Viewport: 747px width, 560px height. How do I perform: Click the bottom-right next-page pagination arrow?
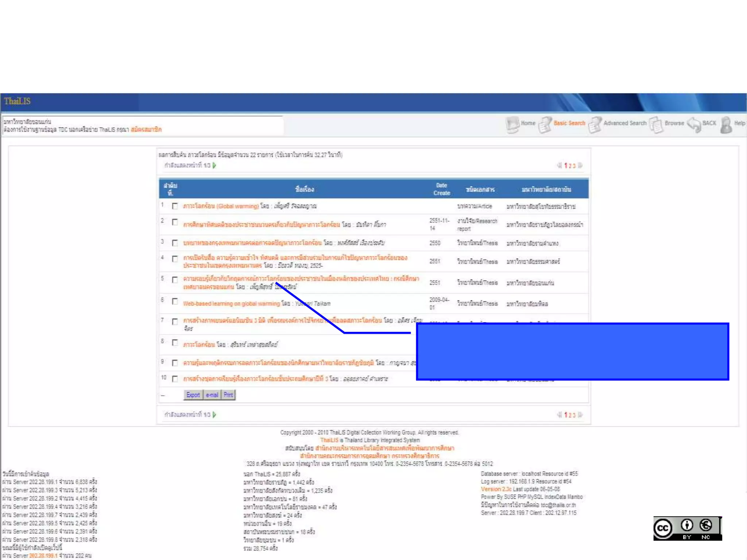click(580, 415)
